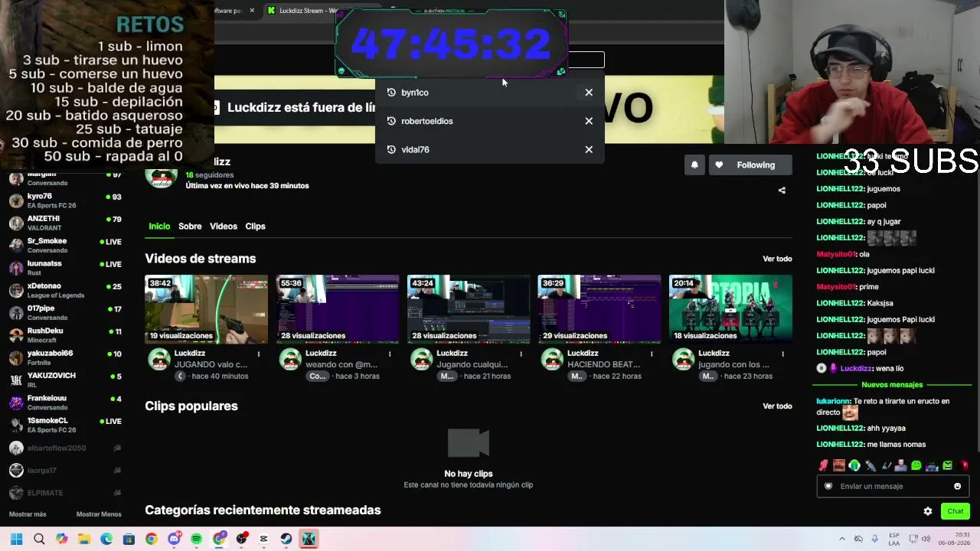Open Windows taskbar search

[39, 539]
